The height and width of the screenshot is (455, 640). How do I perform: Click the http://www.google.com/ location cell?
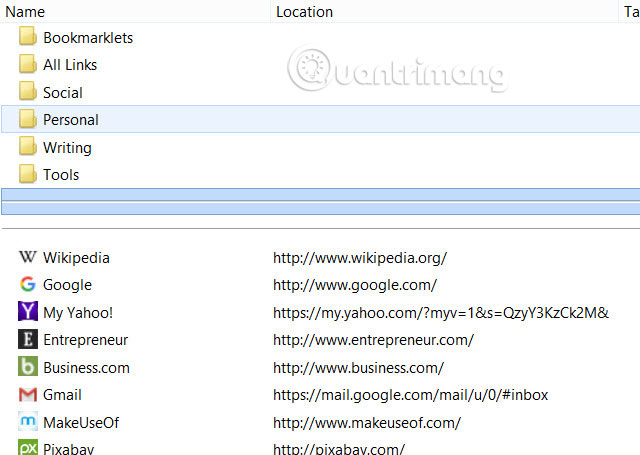point(355,285)
